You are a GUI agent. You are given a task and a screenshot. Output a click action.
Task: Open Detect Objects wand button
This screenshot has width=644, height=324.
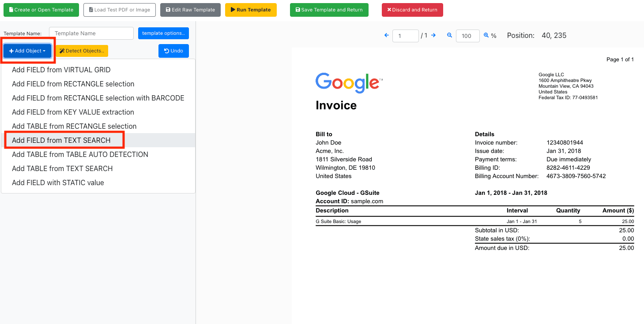click(x=82, y=51)
